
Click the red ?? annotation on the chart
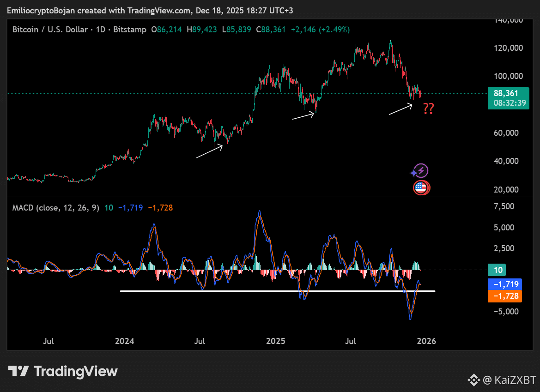pyautogui.click(x=428, y=109)
